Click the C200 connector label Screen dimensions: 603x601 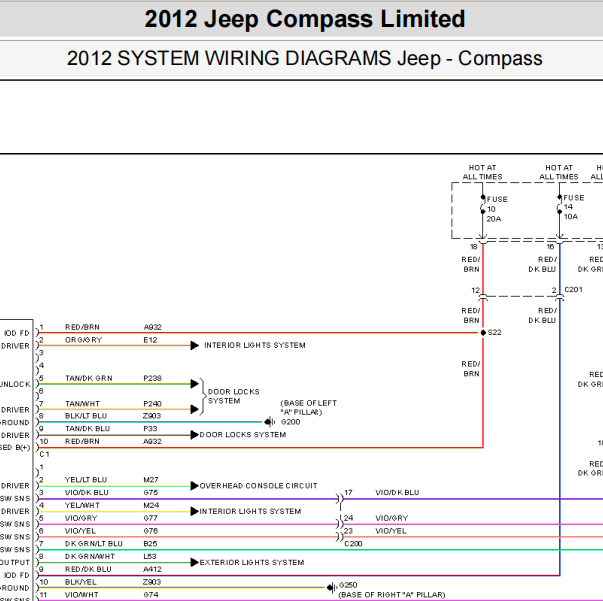[x=353, y=544]
